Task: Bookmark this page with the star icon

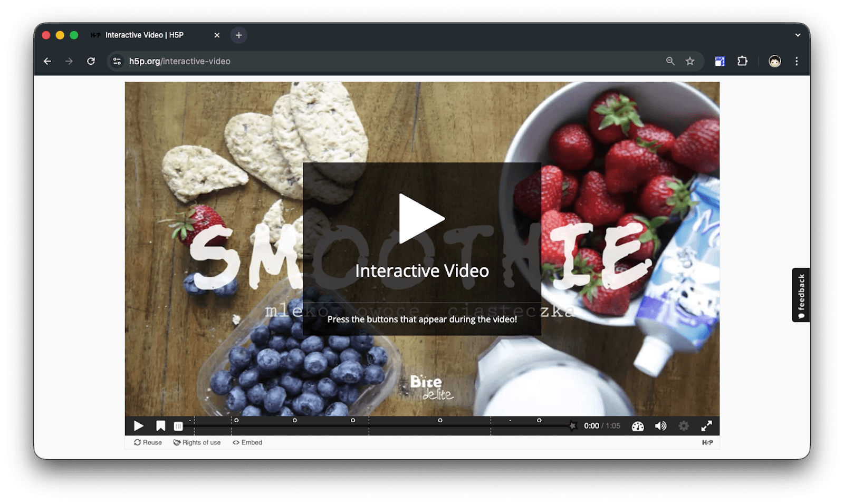Action: click(x=690, y=61)
